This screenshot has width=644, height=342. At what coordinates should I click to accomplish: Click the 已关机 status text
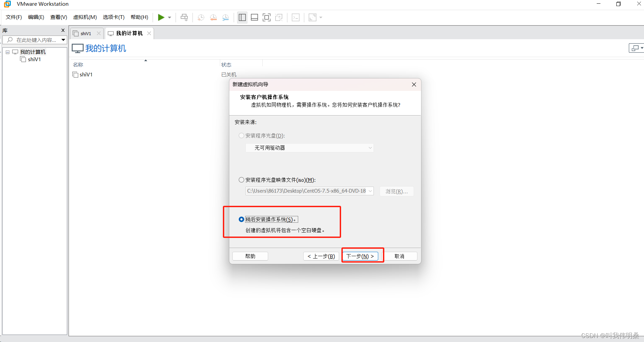point(229,75)
